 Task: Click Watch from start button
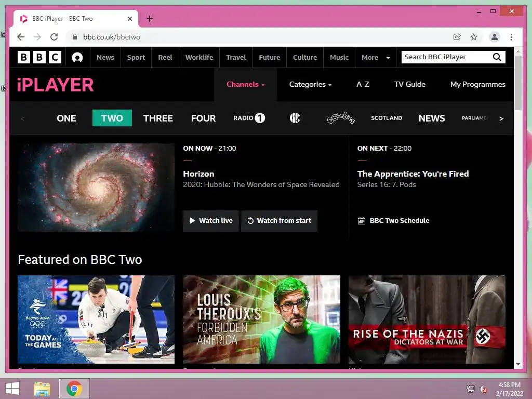279,221
